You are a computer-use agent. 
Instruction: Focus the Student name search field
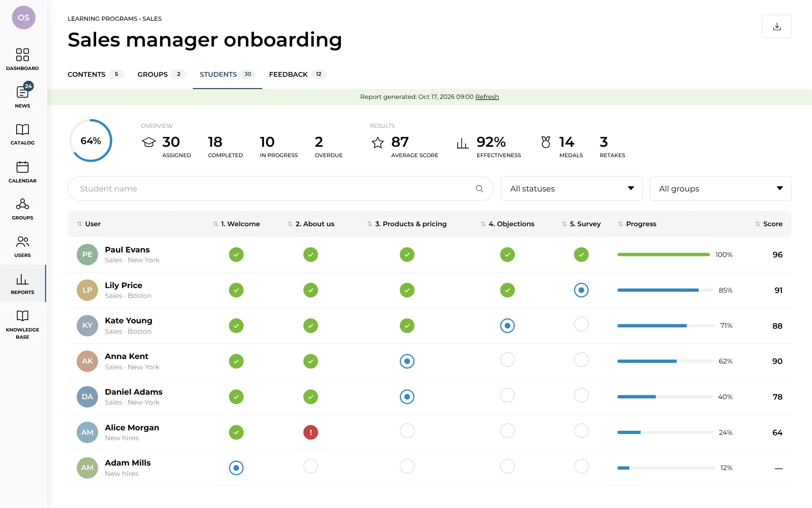(x=281, y=189)
